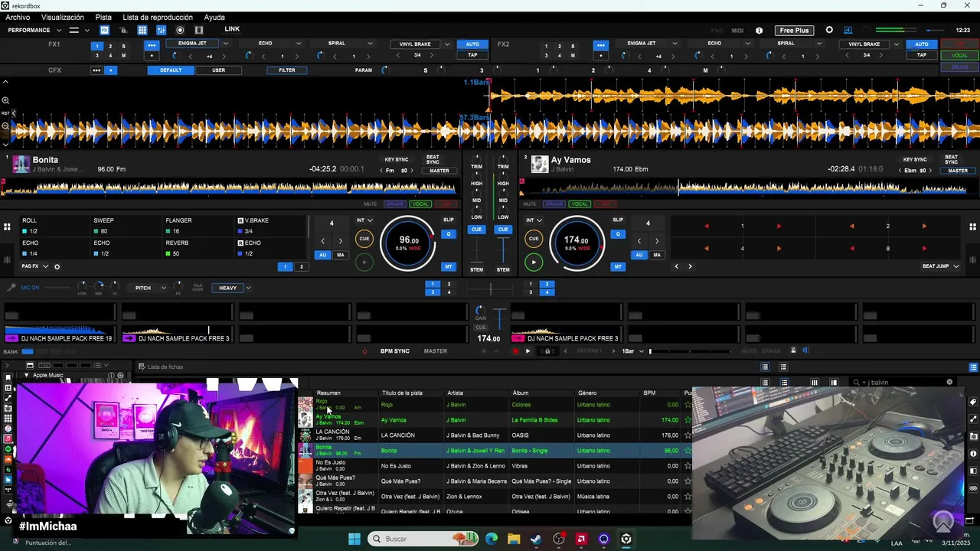The height and width of the screenshot is (551, 980).
Task: Play deck 2 with green play button
Action: 534,262
